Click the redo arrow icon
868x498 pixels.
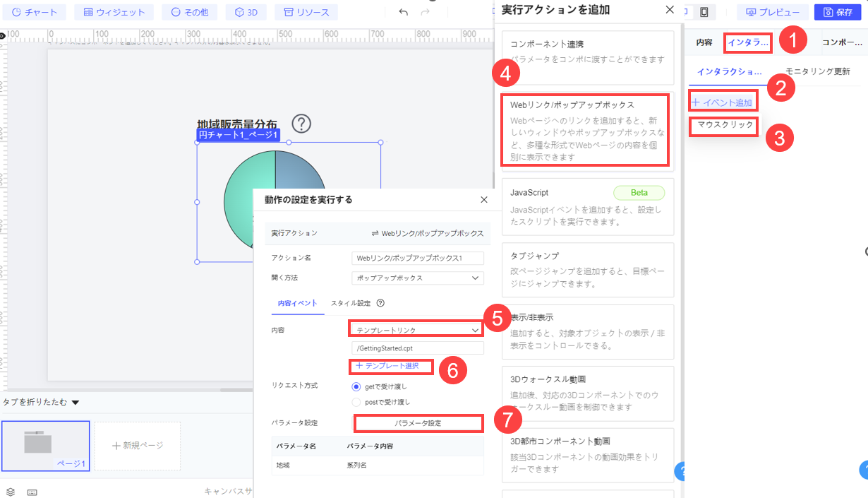tap(425, 12)
